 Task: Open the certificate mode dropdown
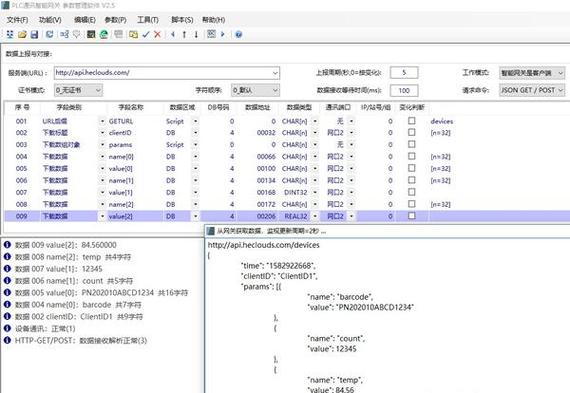point(79,90)
